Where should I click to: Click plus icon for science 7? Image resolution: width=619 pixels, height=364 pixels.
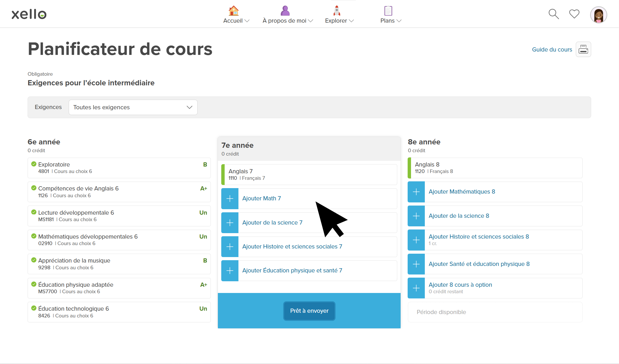tap(230, 223)
